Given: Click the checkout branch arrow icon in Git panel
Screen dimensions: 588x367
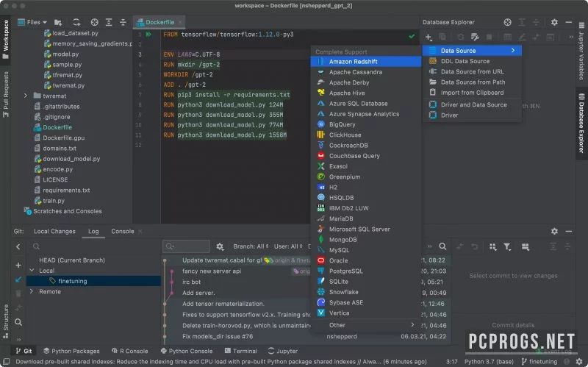Looking at the screenshot, I should pos(18,279).
